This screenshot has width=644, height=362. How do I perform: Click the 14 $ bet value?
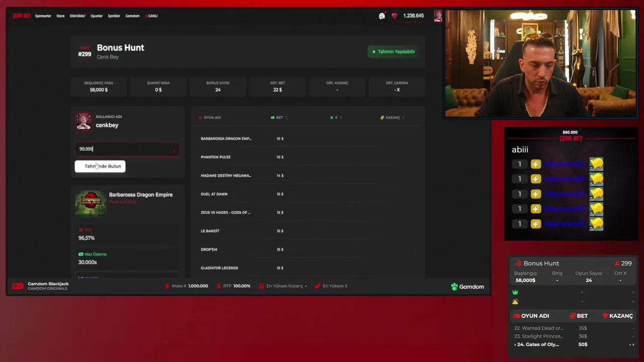click(280, 176)
